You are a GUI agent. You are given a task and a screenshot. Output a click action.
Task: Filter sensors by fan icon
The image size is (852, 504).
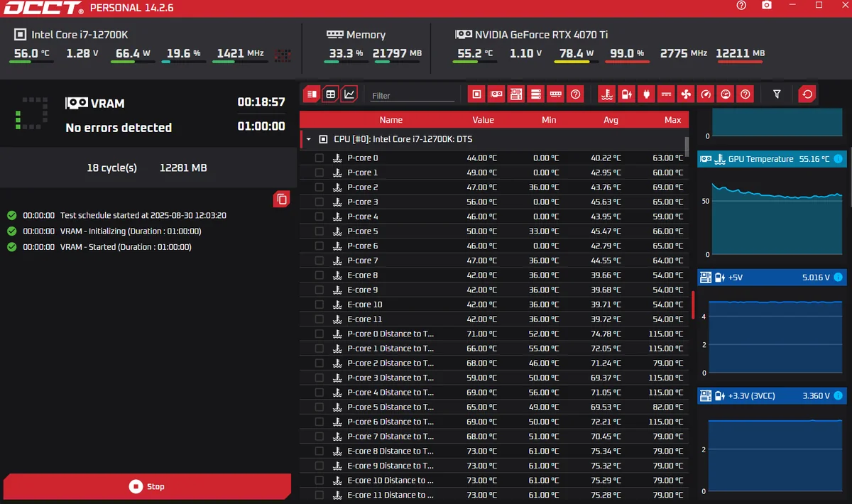[686, 94]
